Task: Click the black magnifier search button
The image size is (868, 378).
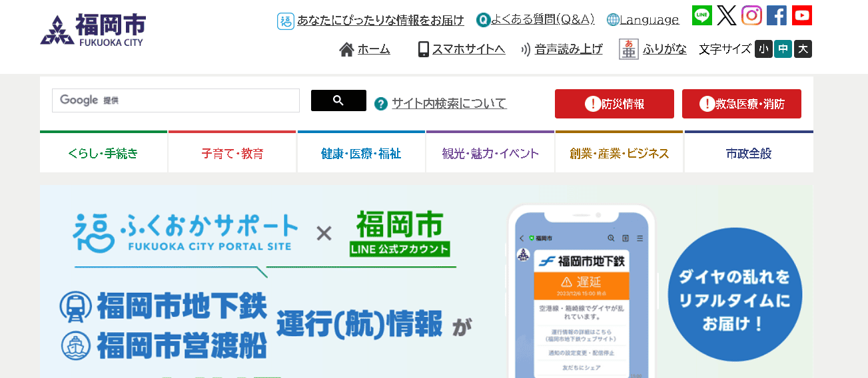Action: (x=338, y=100)
